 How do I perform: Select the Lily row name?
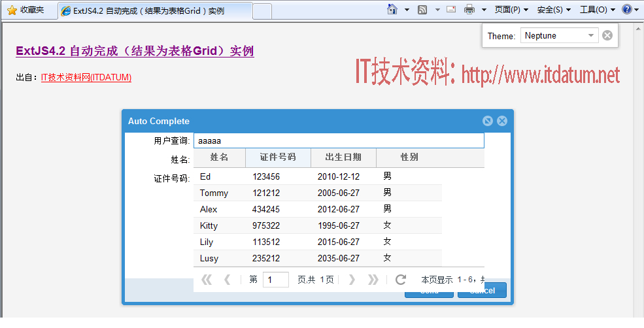(207, 242)
